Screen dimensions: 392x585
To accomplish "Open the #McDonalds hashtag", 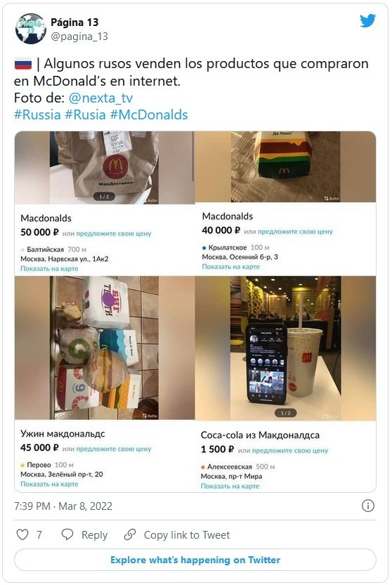I will point(149,114).
